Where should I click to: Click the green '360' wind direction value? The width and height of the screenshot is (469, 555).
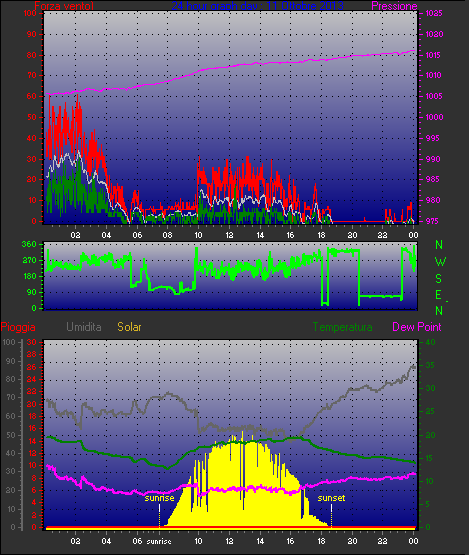tap(29, 244)
